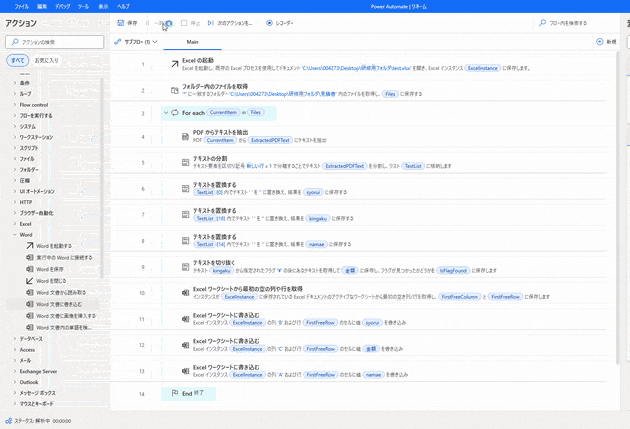Click the Excel write icon on step 13
This screenshot has height=429, width=630.
click(x=185, y=371)
